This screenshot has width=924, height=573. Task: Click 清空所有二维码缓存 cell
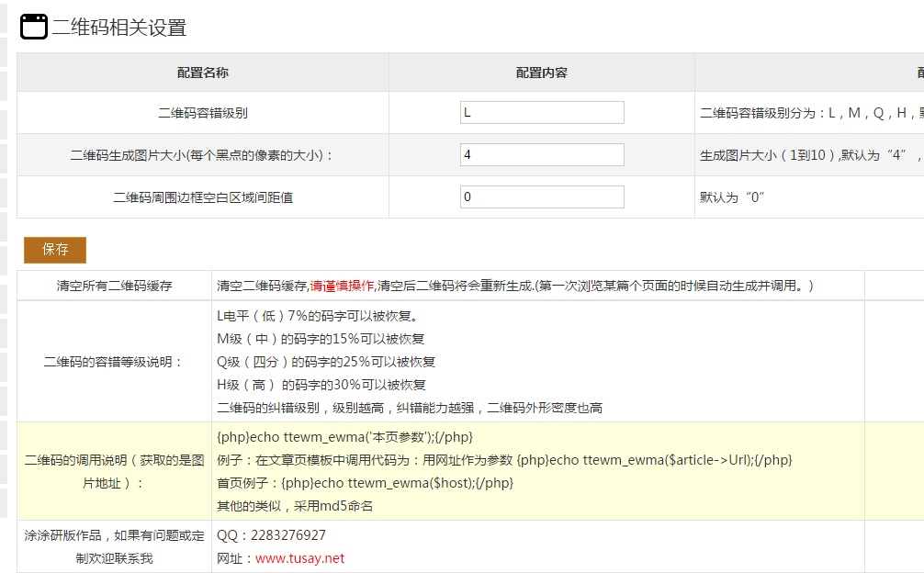(114, 286)
